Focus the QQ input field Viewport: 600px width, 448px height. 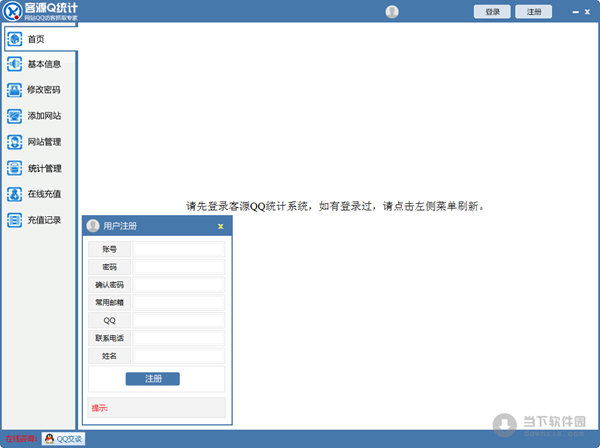(x=178, y=321)
